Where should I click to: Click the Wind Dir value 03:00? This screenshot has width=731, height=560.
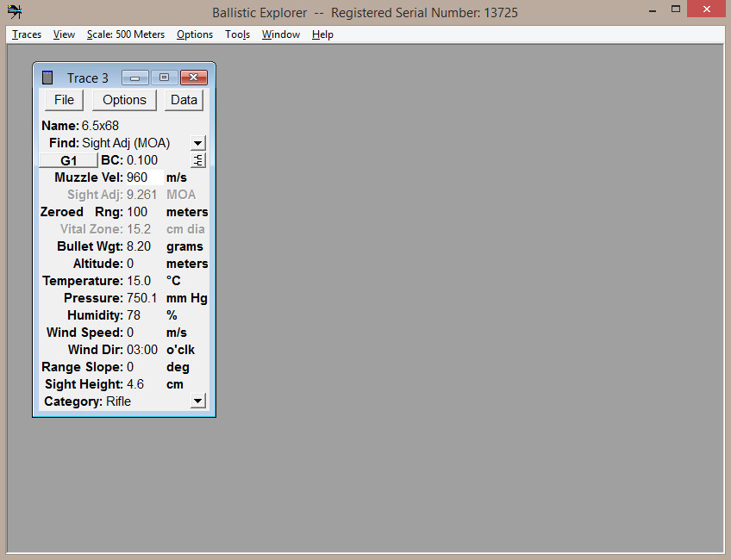(x=142, y=350)
